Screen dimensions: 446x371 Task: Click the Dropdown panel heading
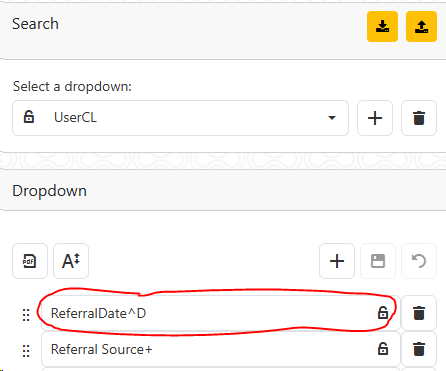pyautogui.click(x=49, y=191)
